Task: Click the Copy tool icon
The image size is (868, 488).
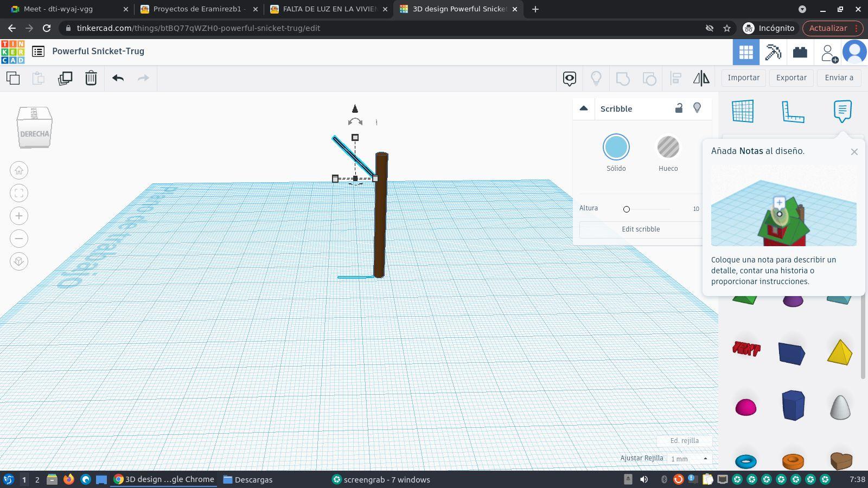Action: (13, 78)
